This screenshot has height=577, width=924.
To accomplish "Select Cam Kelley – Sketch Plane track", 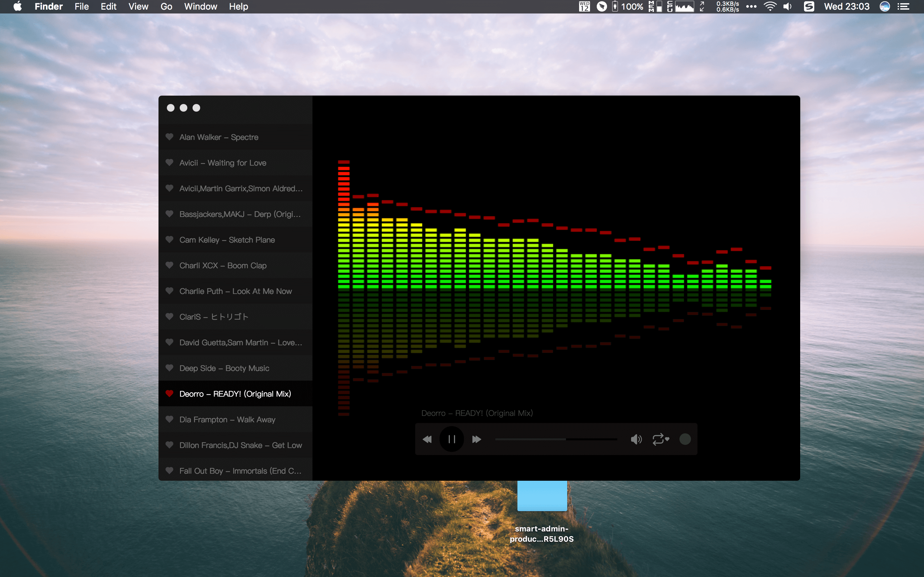I will [227, 240].
